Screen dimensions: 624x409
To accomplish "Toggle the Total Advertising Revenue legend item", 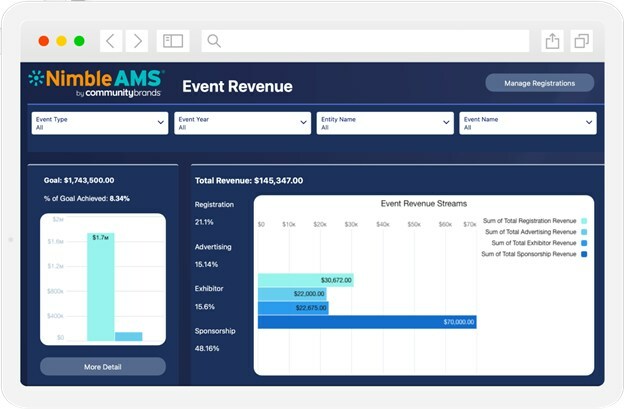I will [x=584, y=232].
